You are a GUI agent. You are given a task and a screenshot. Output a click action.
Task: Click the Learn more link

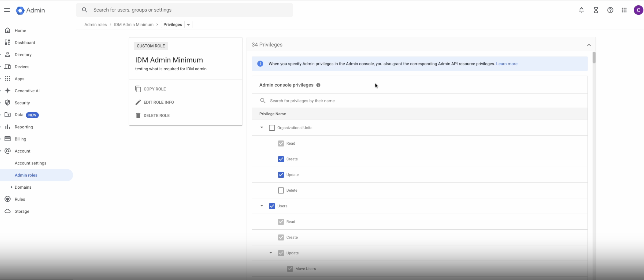point(507,64)
